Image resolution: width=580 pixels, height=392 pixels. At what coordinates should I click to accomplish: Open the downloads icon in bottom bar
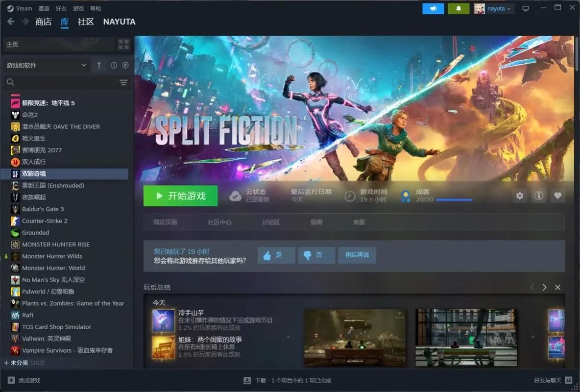(247, 380)
